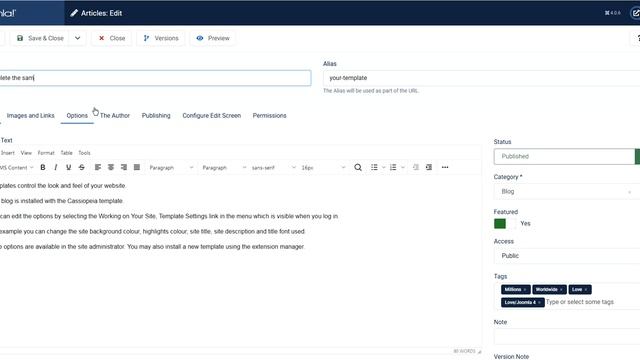
Task: Apply italic formatting in the editor
Action: pyautogui.click(x=56, y=167)
